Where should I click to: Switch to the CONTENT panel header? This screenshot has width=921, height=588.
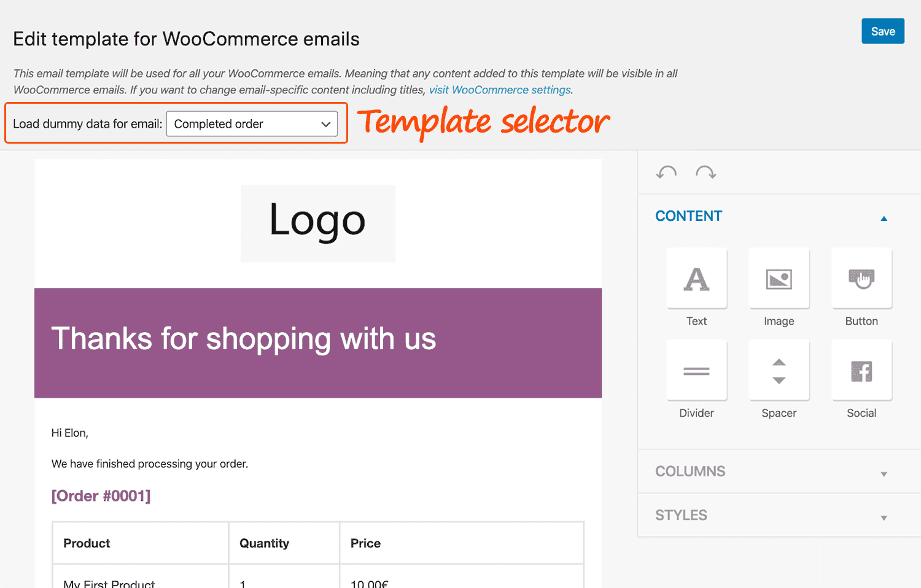688,216
